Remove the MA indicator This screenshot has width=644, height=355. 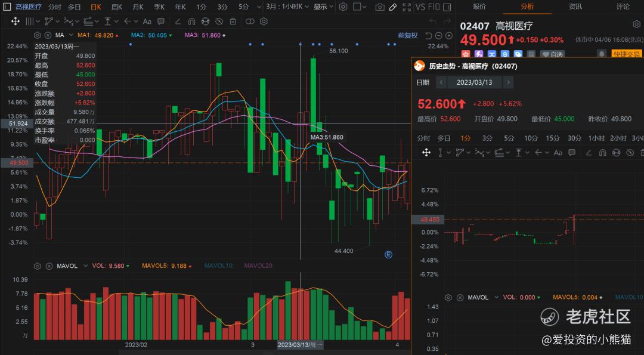pos(48,35)
